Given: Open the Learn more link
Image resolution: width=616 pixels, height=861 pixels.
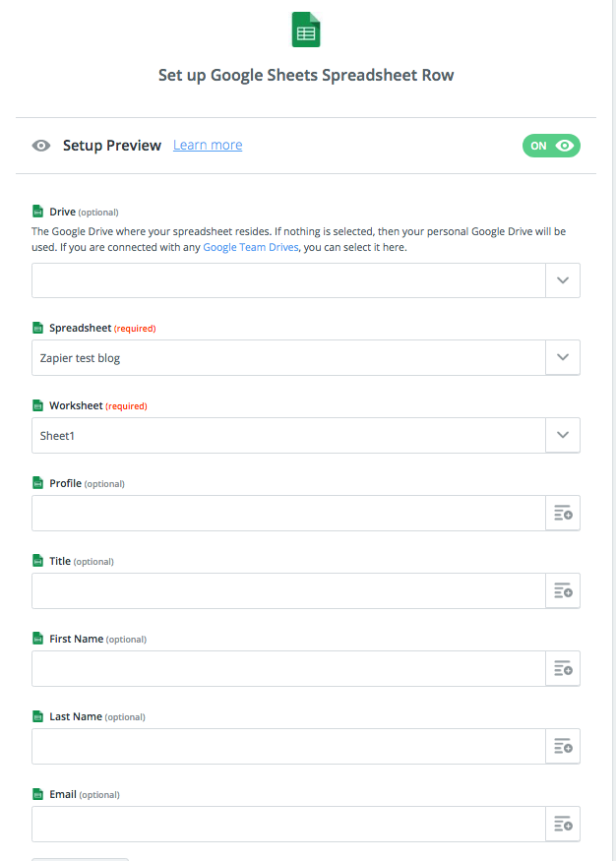Looking at the screenshot, I should pyautogui.click(x=207, y=145).
